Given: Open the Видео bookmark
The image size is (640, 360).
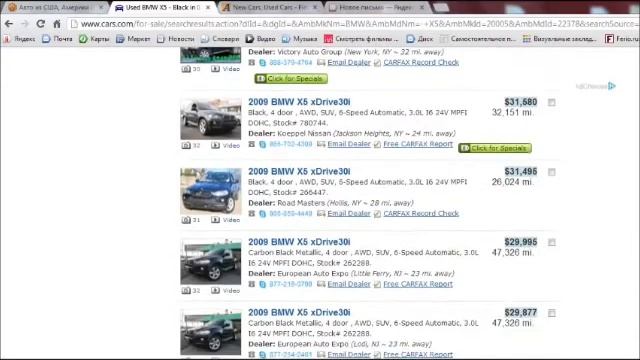Looking at the screenshot, I should pyautogui.click(x=260, y=39).
